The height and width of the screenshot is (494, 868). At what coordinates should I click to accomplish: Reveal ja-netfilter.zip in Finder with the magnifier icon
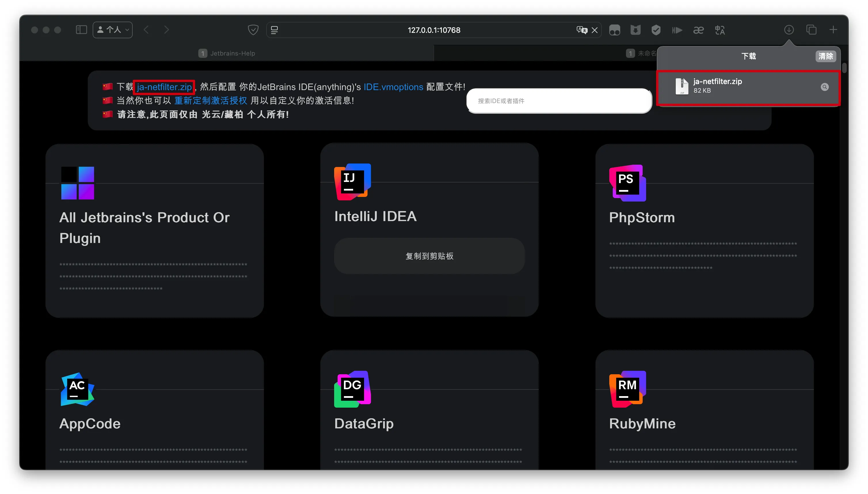click(x=825, y=87)
